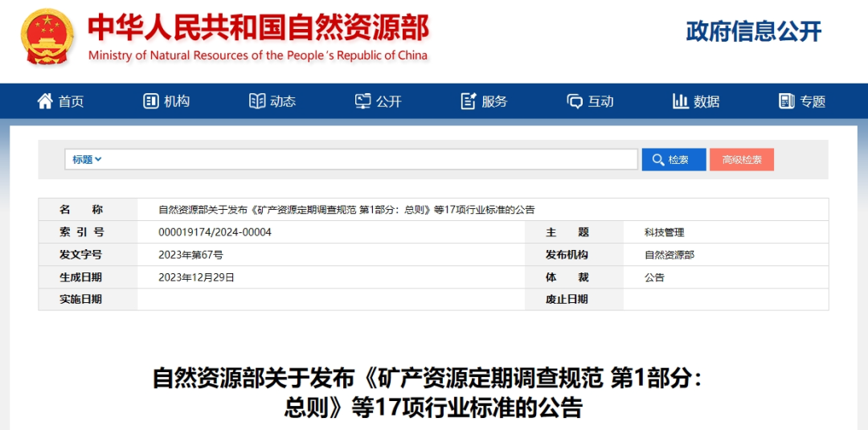Click the 2023年第67号 document number
Viewport: 868px width, 430px height.
click(x=191, y=255)
